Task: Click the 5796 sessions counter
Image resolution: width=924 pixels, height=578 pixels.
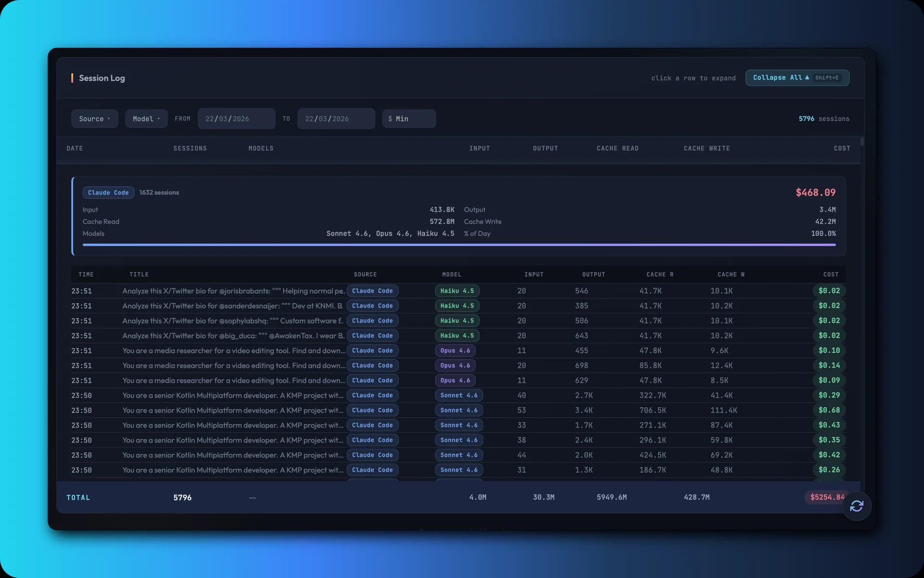Action: coord(823,118)
